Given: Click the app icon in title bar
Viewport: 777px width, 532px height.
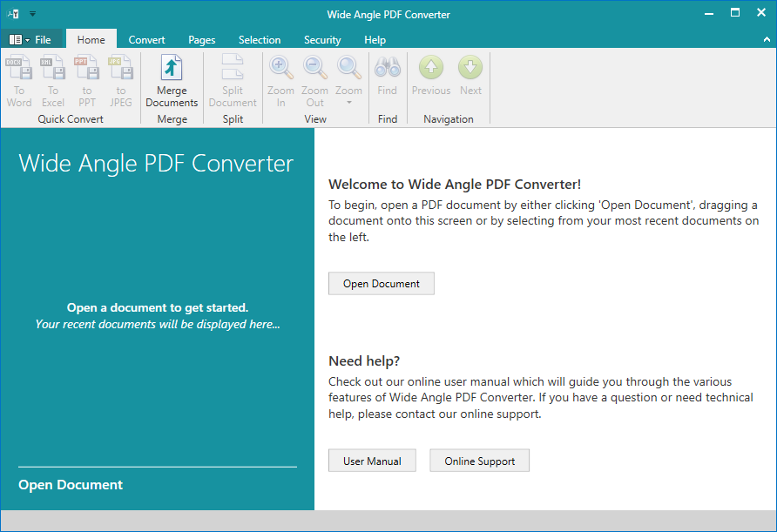Looking at the screenshot, I should [13, 14].
